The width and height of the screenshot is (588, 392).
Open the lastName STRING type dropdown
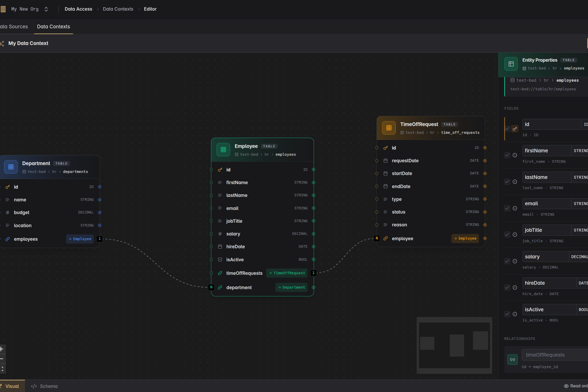[x=580, y=177]
